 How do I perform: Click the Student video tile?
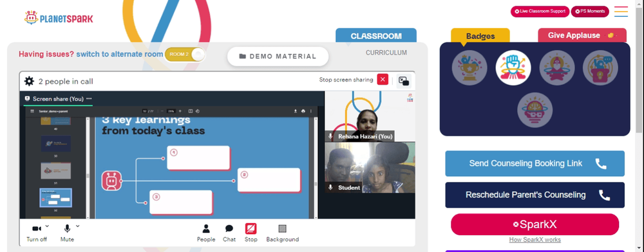pyautogui.click(x=370, y=168)
